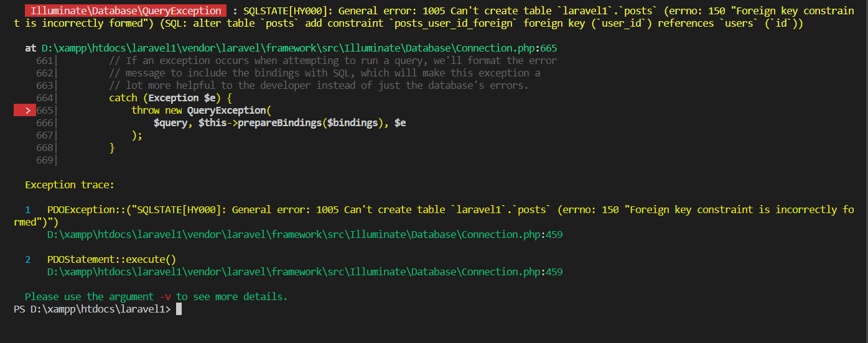Click trace entry number 2
This screenshot has width=868, height=343.
(28, 259)
